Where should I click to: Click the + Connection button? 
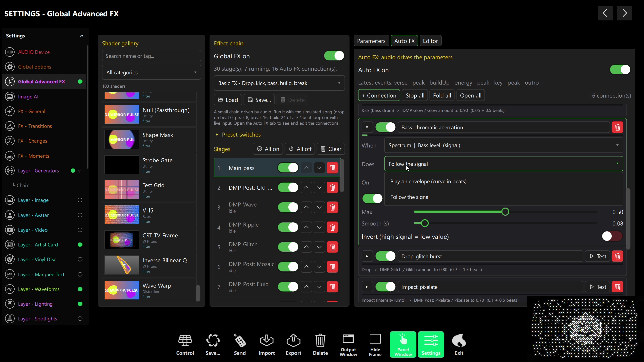pos(379,95)
